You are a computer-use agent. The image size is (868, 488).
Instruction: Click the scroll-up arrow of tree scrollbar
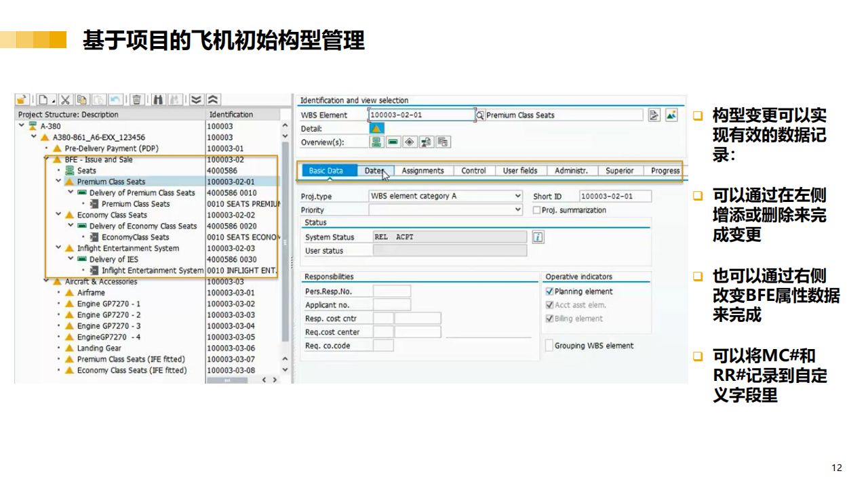point(285,126)
